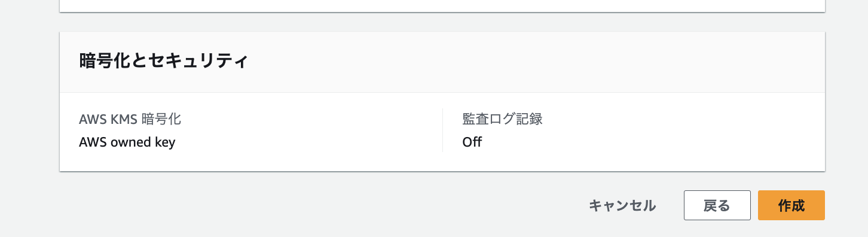868x237 pixels.
Task: Click the orange 作成 button
Action: coord(791,205)
